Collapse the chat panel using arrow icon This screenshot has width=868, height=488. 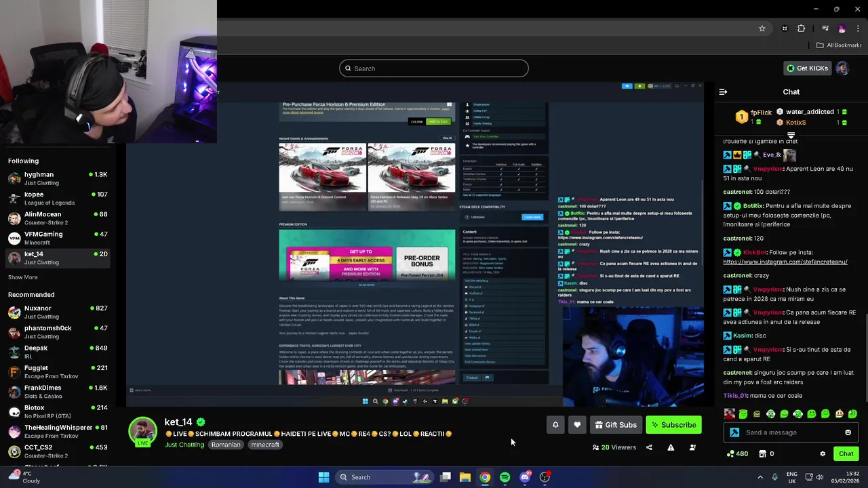723,91
